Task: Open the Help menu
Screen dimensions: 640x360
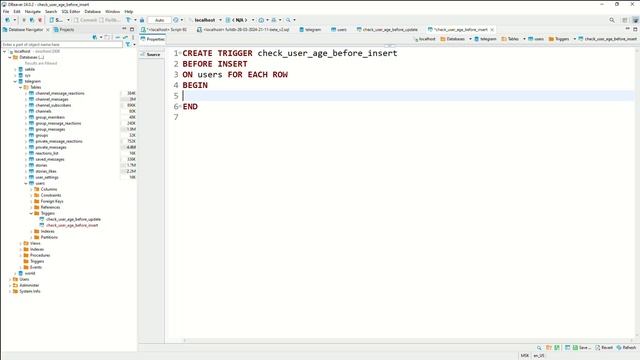Action: pos(129,11)
